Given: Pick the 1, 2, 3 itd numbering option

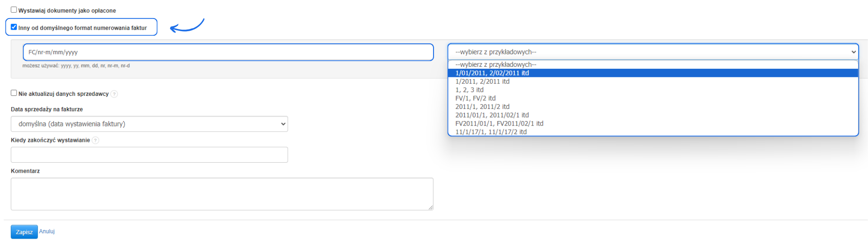Looking at the screenshot, I should pyautogui.click(x=469, y=90).
